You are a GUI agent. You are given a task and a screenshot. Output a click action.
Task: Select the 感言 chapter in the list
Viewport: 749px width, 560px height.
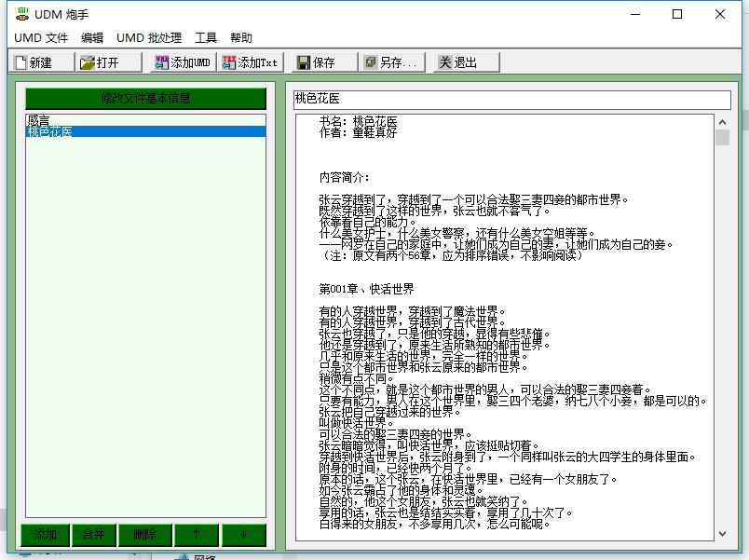[x=145, y=120]
